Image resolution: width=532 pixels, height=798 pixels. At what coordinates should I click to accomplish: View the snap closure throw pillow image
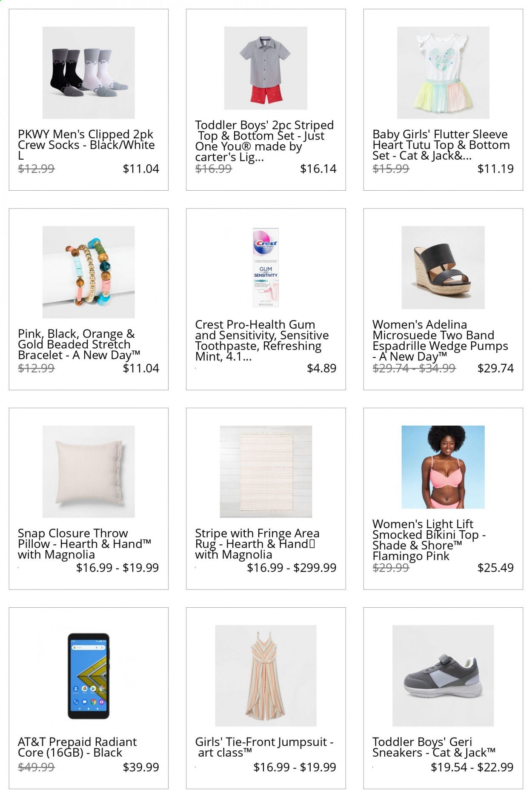pyautogui.click(x=89, y=472)
